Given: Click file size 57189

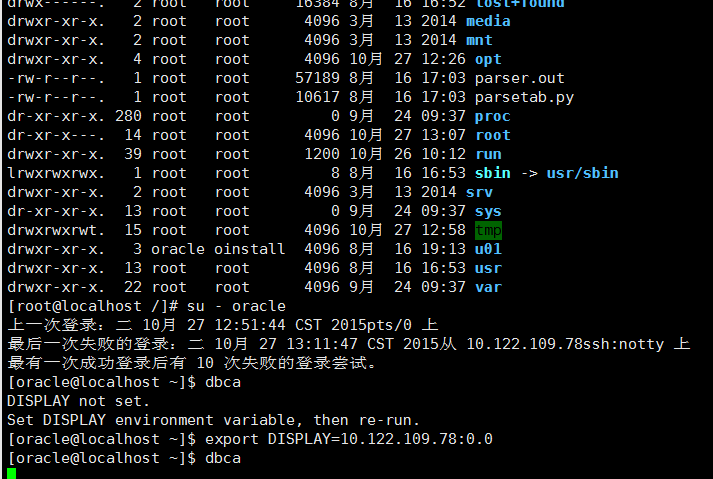Looking at the screenshot, I should 317,78.
